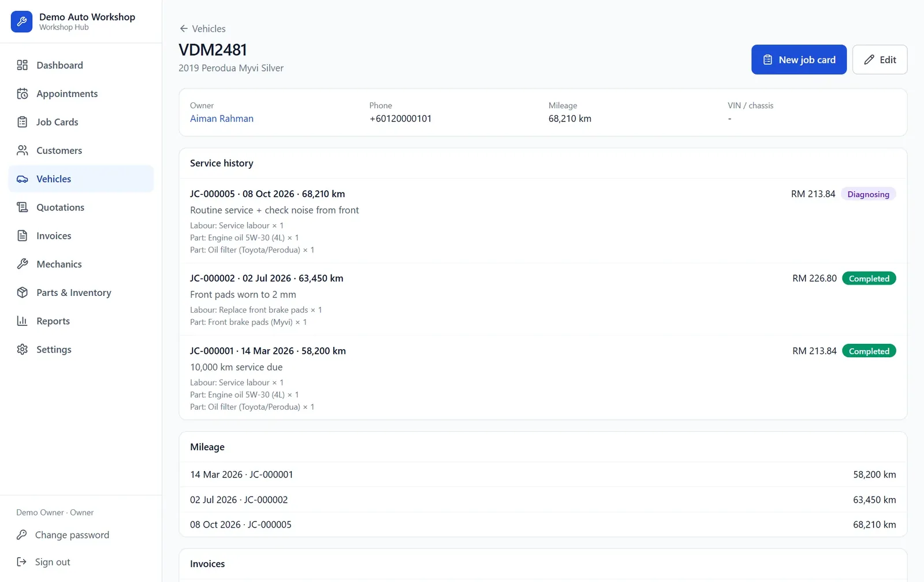924x582 pixels.
Task: Select the 02 Jul 2026 mileage row
Action: click(543, 500)
